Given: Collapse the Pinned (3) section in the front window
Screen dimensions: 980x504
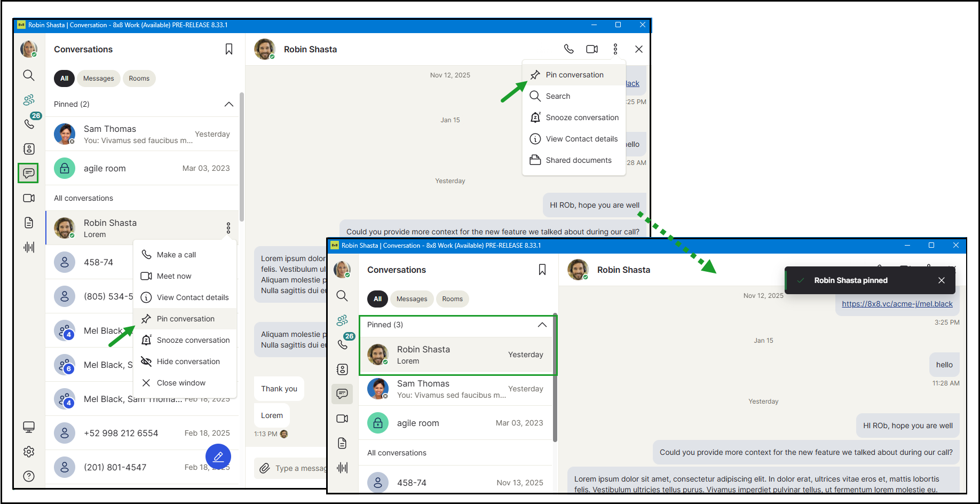Looking at the screenshot, I should click(542, 325).
